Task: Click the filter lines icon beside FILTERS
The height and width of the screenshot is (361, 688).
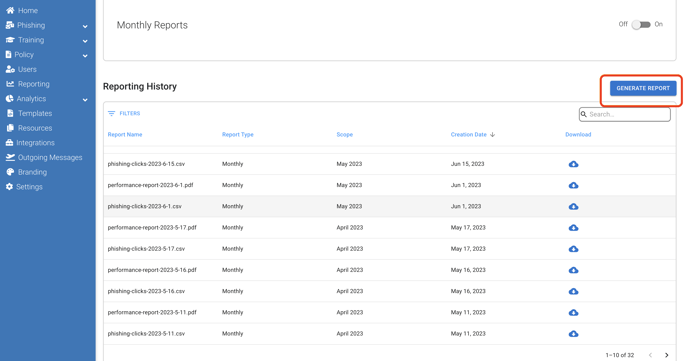Action: pyautogui.click(x=111, y=113)
